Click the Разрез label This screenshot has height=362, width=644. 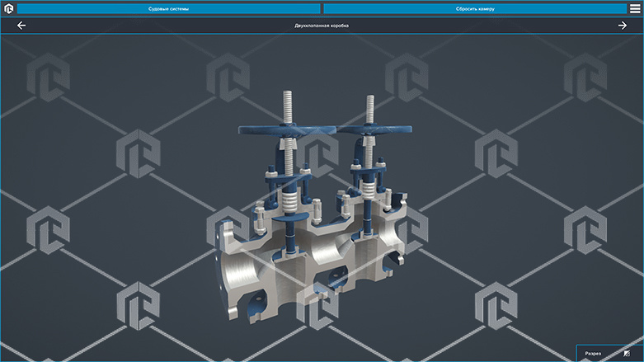pyautogui.click(x=593, y=354)
